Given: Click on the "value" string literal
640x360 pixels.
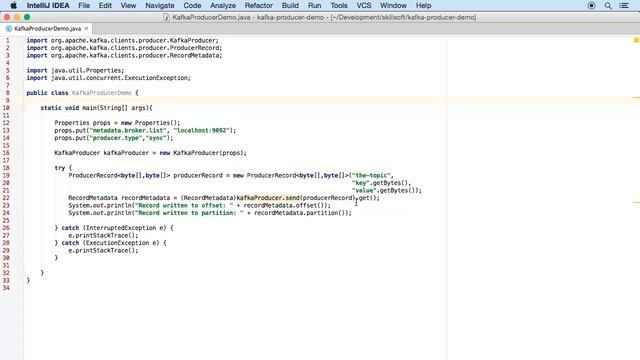Looking at the screenshot, I should point(364,191).
